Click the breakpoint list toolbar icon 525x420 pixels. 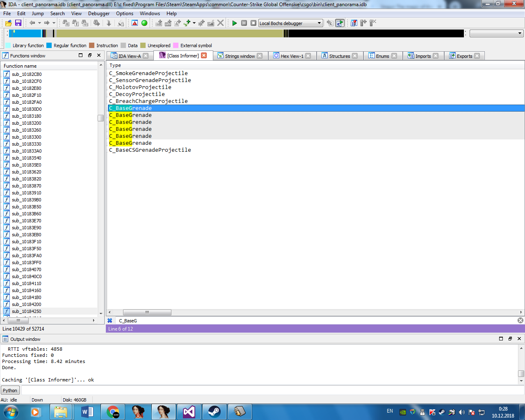(x=354, y=23)
